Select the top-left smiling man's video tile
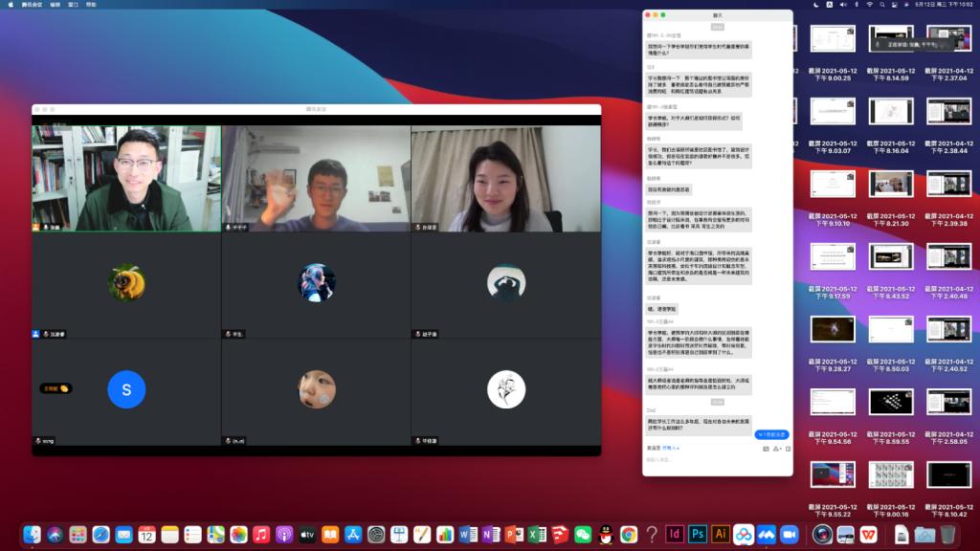Screen dimensions: 980x551 126,179
